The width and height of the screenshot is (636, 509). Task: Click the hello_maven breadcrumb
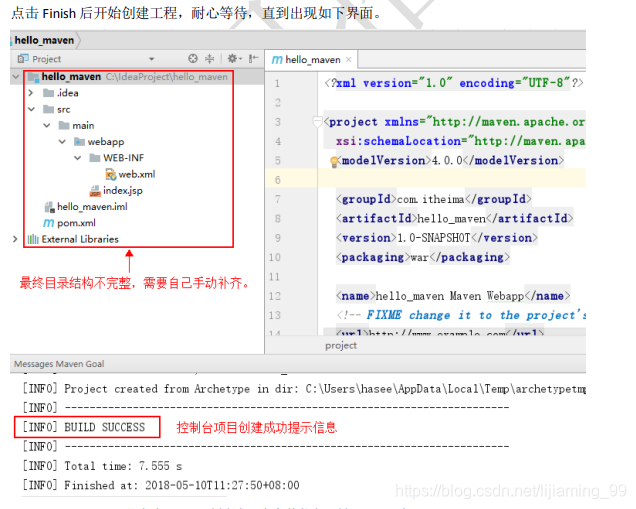(44, 40)
